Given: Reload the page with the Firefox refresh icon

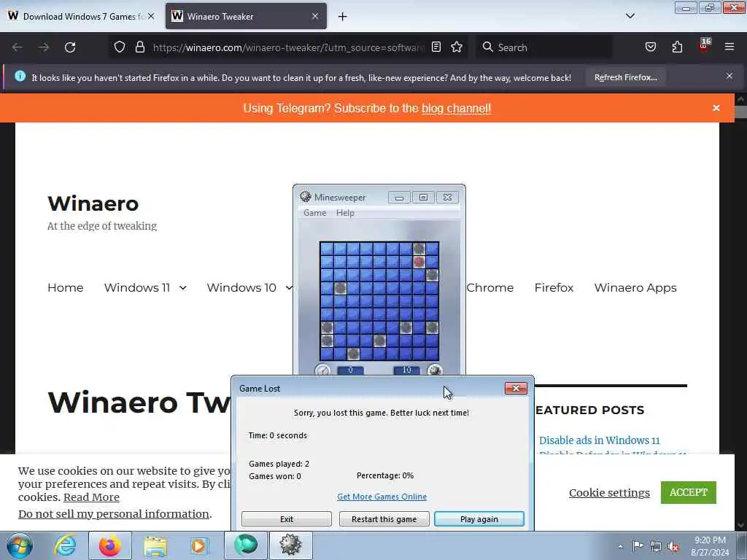Looking at the screenshot, I should (x=70, y=47).
